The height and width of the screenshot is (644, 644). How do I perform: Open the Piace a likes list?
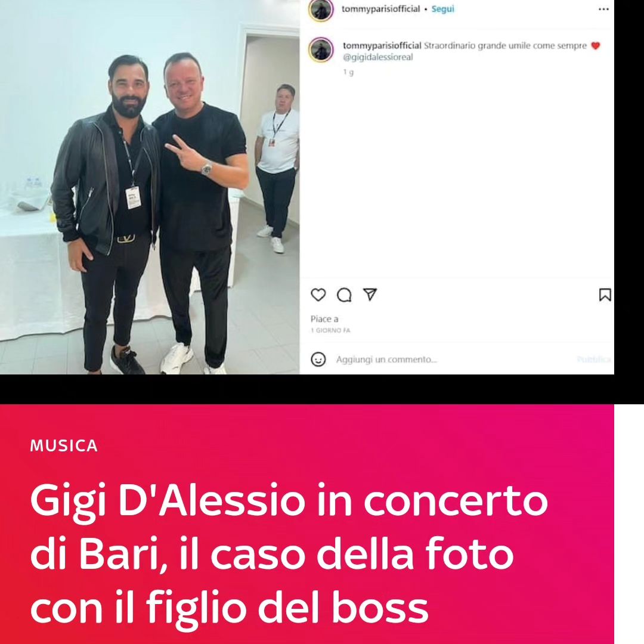[324, 318]
